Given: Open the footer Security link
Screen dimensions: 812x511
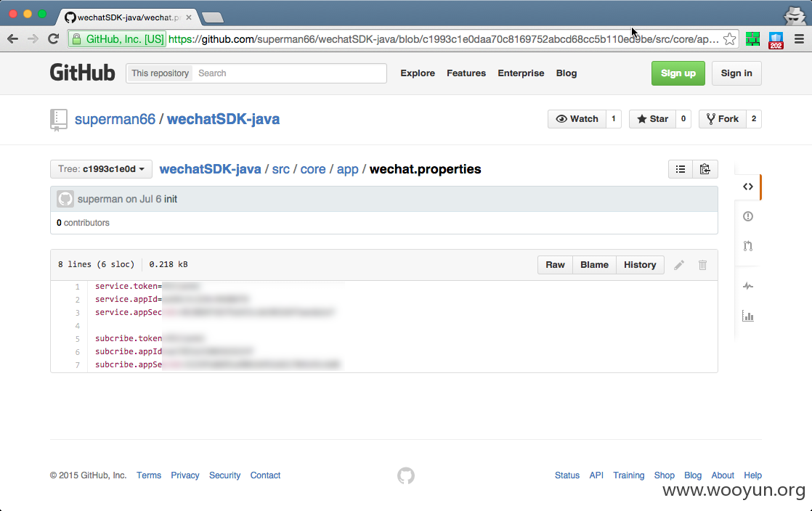Looking at the screenshot, I should [x=224, y=475].
